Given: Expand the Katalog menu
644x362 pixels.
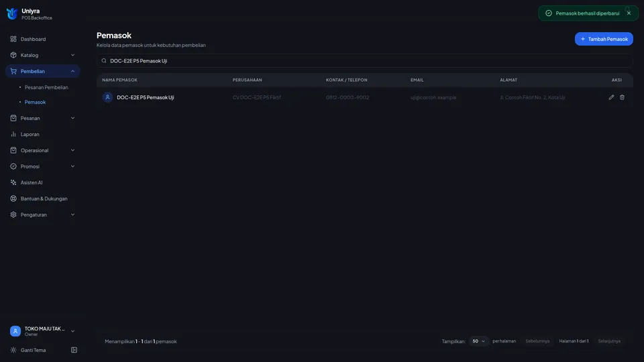Looking at the screenshot, I should coord(43,55).
